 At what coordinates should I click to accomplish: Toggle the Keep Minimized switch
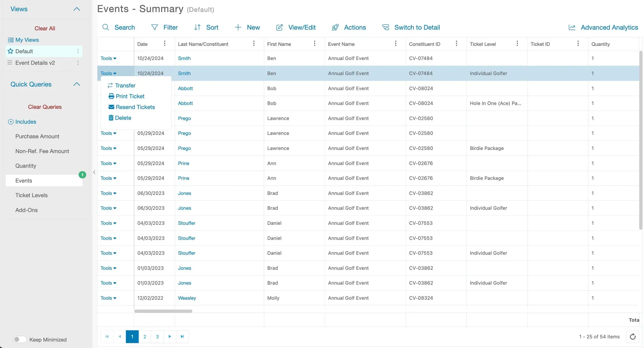coord(20,339)
